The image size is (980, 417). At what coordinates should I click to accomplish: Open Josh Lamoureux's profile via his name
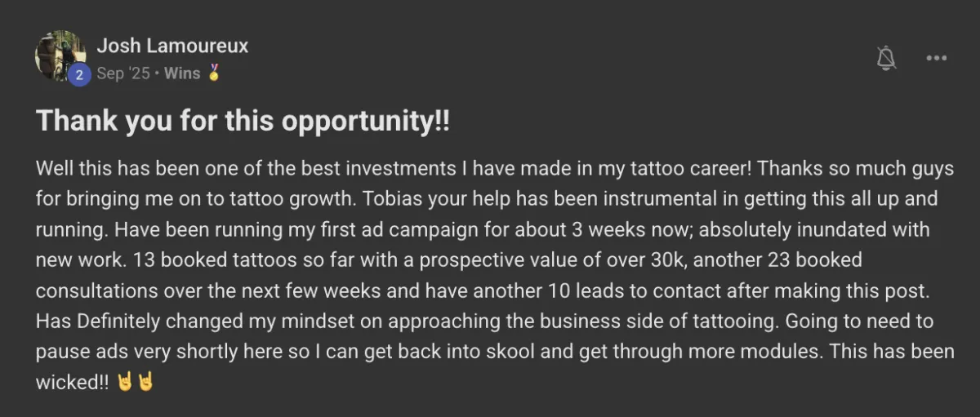coord(172,46)
